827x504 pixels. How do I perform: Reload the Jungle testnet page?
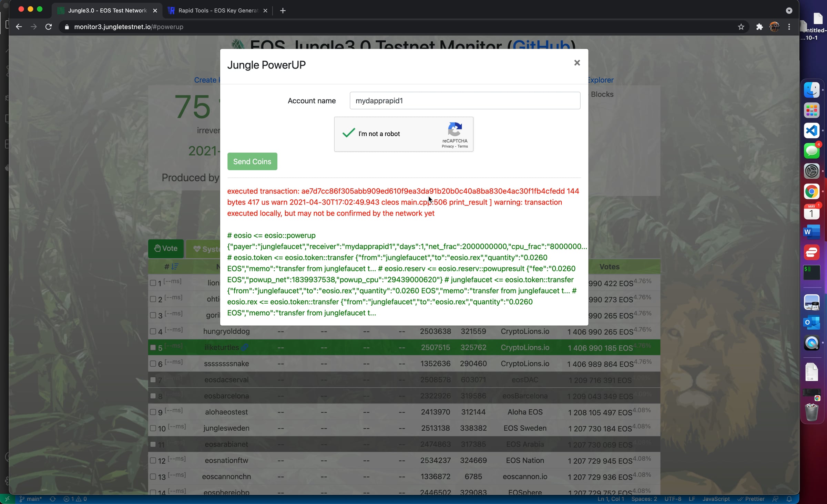(x=49, y=27)
